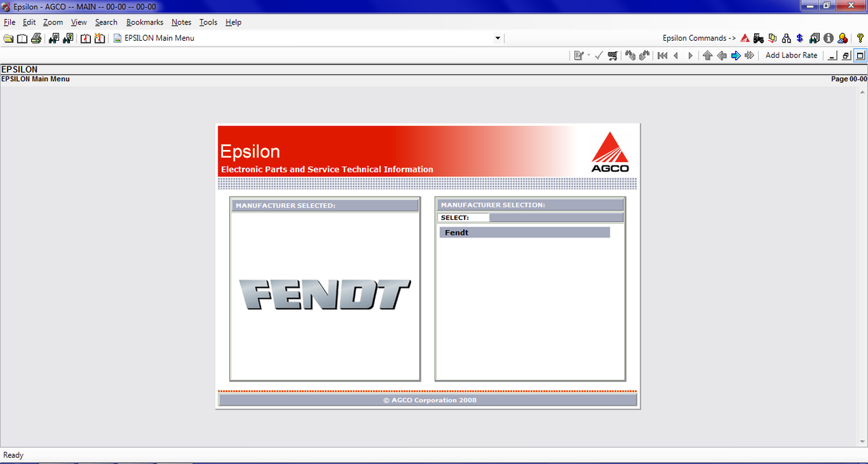
Task: Open the Search menu
Action: tap(106, 22)
